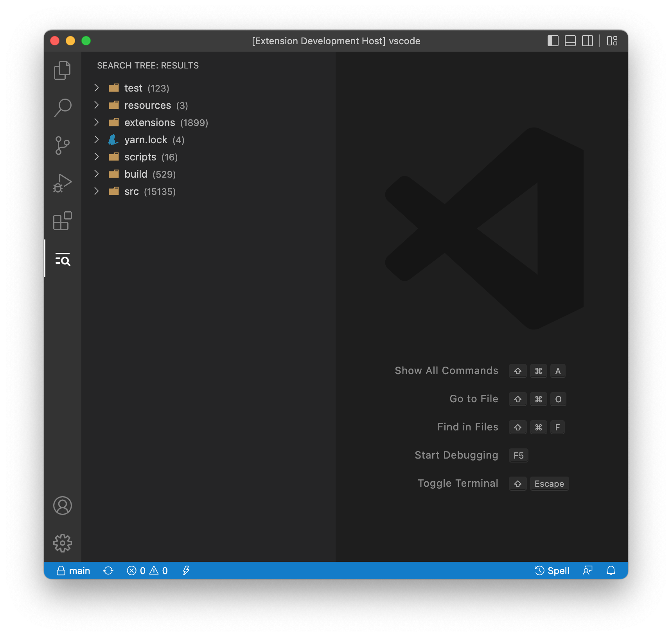
Task: Click Start Debugging label
Action: [456, 455]
